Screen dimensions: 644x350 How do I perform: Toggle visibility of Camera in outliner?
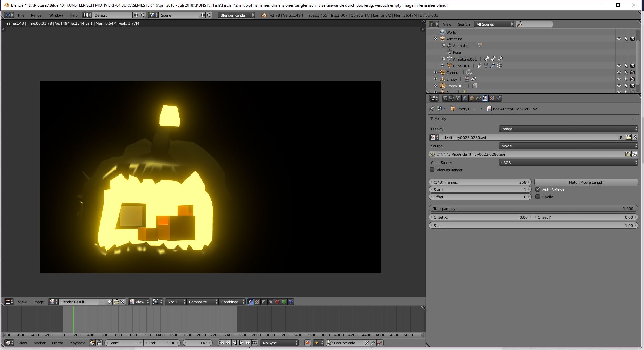(x=619, y=72)
